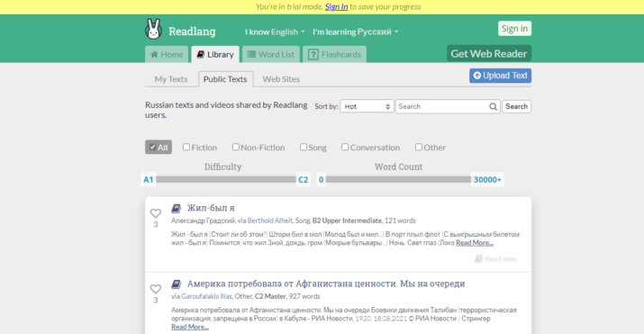The width and height of the screenshot is (644, 334).
Task: Open the text titled Жил-был я
Action: 211,208
